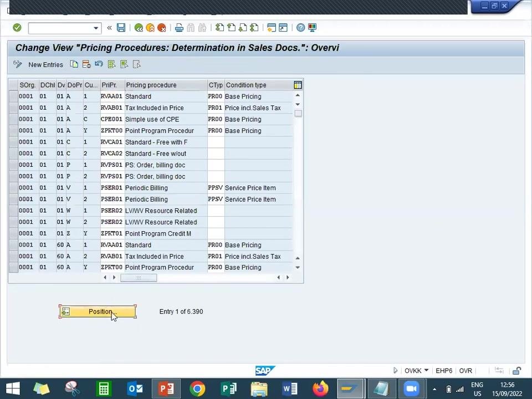The width and height of the screenshot is (532, 399).
Task: Click the green Back icon
Action: point(139,28)
